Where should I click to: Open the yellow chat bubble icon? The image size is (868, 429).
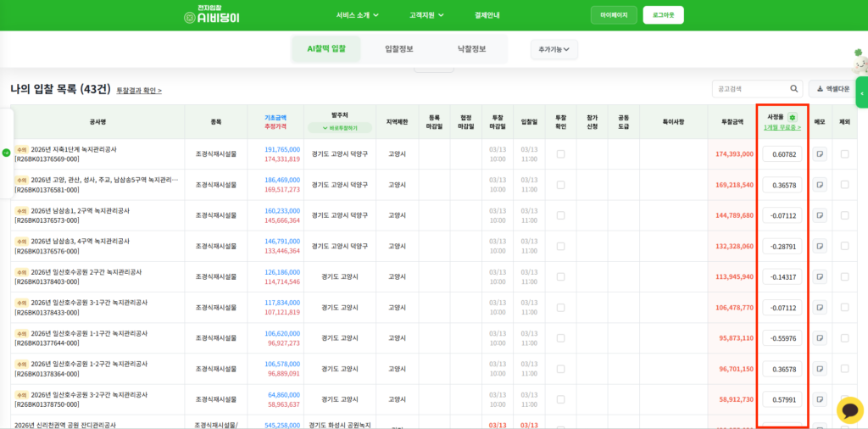[849, 409]
